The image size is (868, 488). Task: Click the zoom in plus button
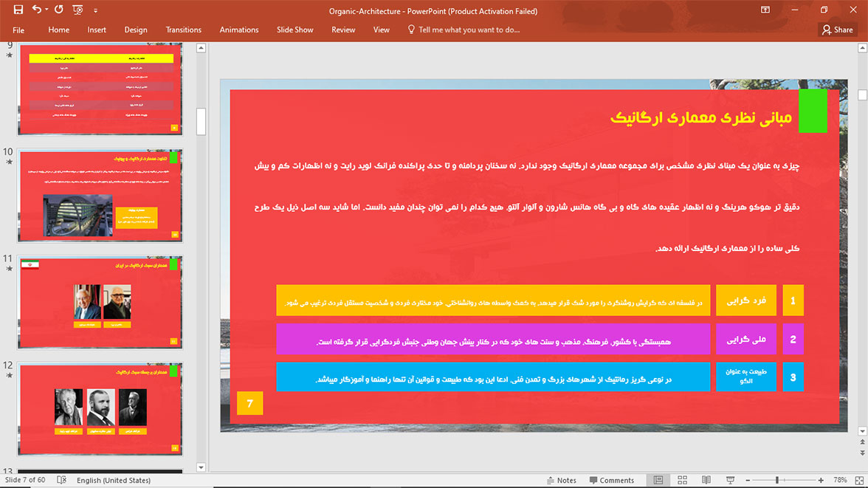(x=821, y=480)
